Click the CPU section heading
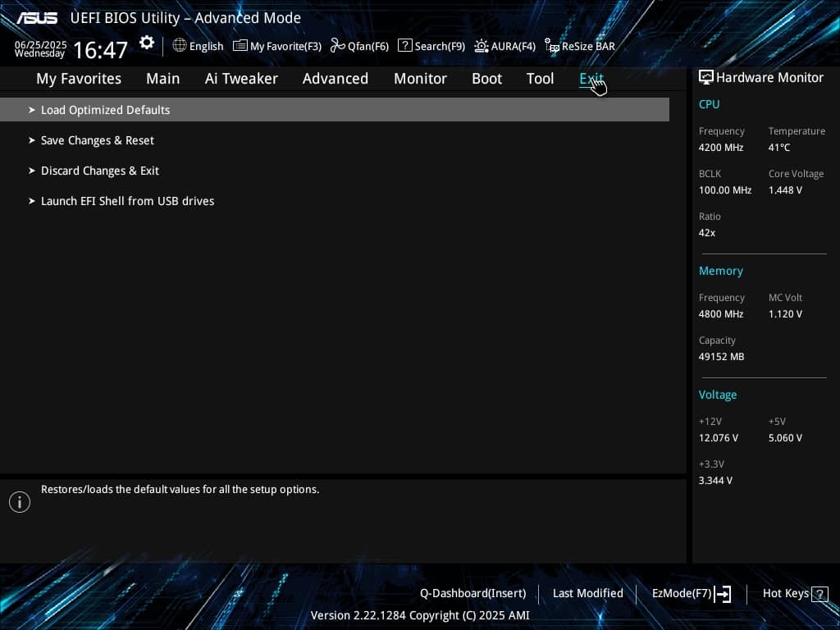 coord(709,104)
